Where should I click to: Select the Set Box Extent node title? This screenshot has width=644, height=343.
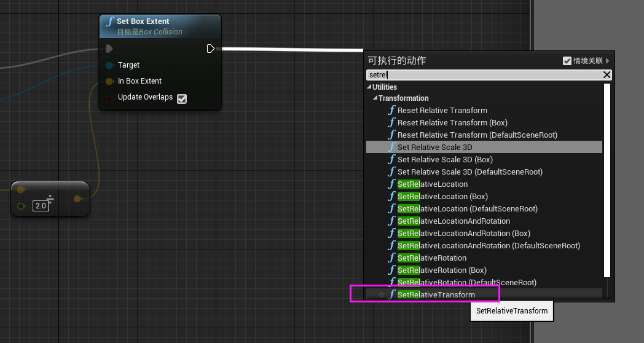[143, 22]
